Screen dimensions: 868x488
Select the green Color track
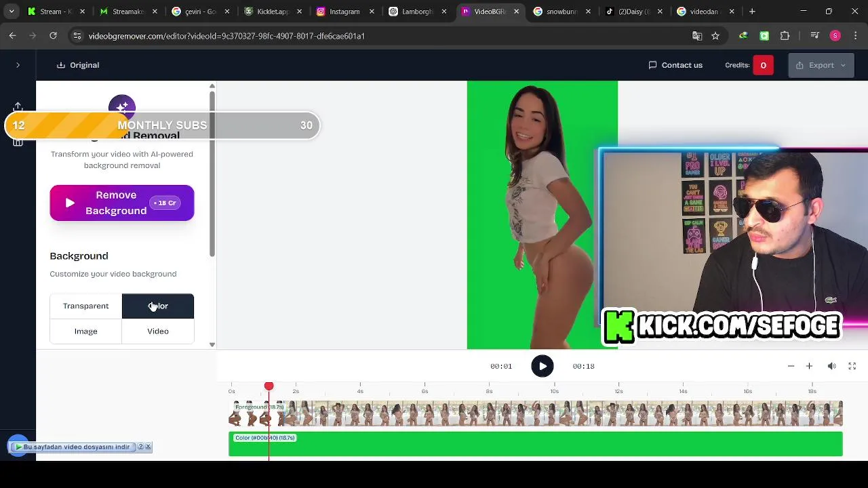pyautogui.click(x=536, y=444)
